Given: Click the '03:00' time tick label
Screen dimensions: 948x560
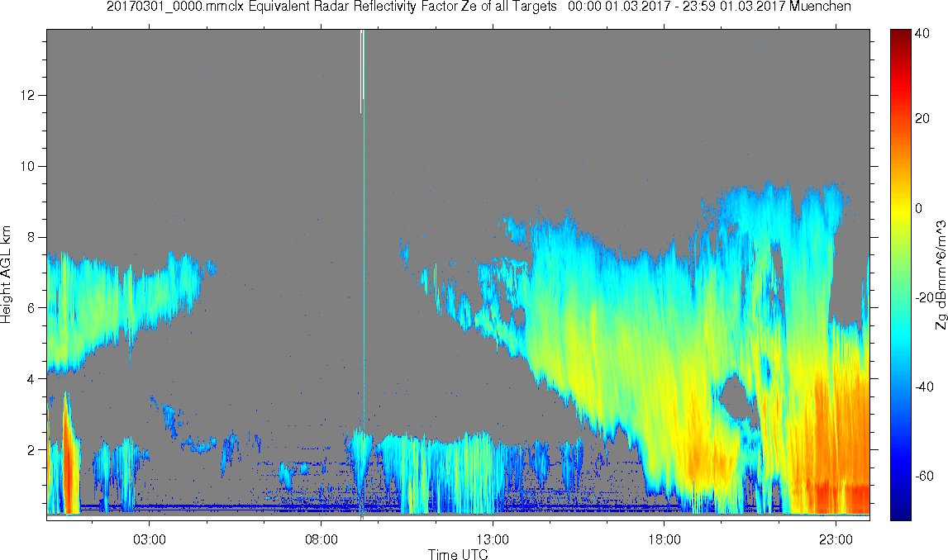Looking at the screenshot, I should (x=150, y=539).
